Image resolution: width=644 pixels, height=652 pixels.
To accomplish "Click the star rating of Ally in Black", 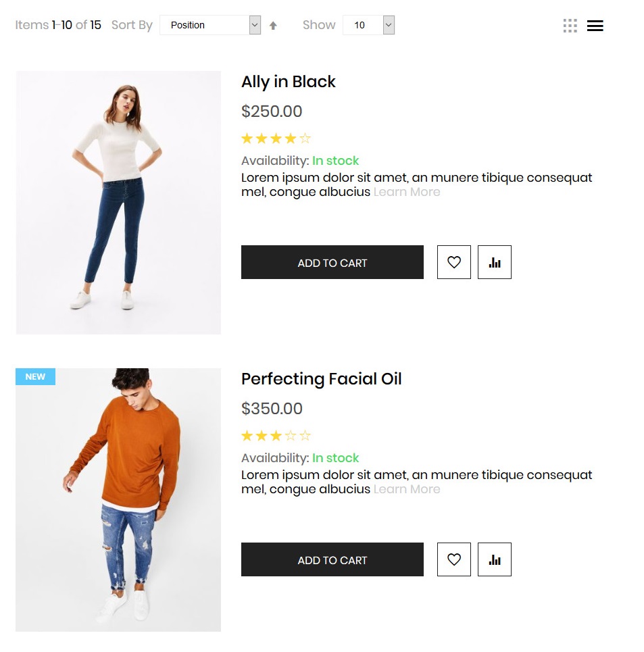I will [x=276, y=139].
